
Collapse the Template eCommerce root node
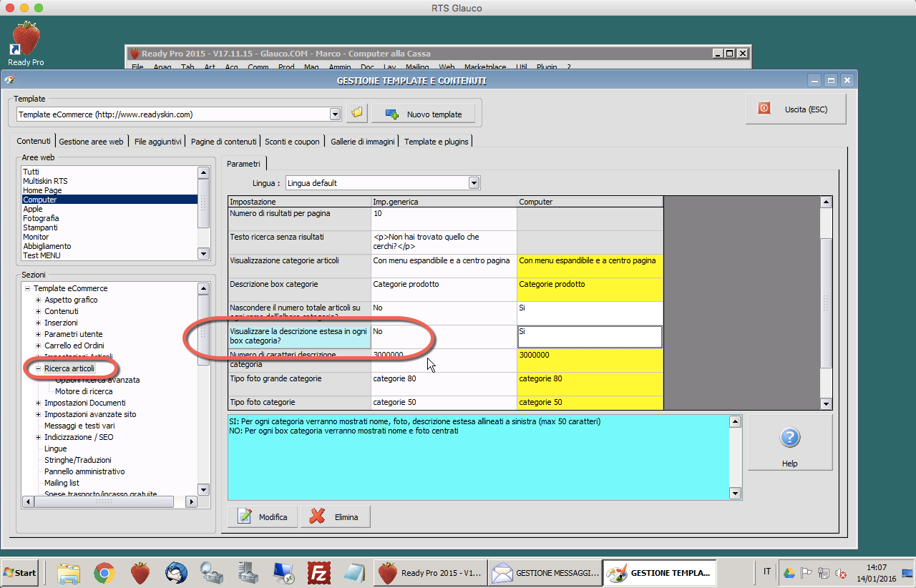(x=28, y=288)
